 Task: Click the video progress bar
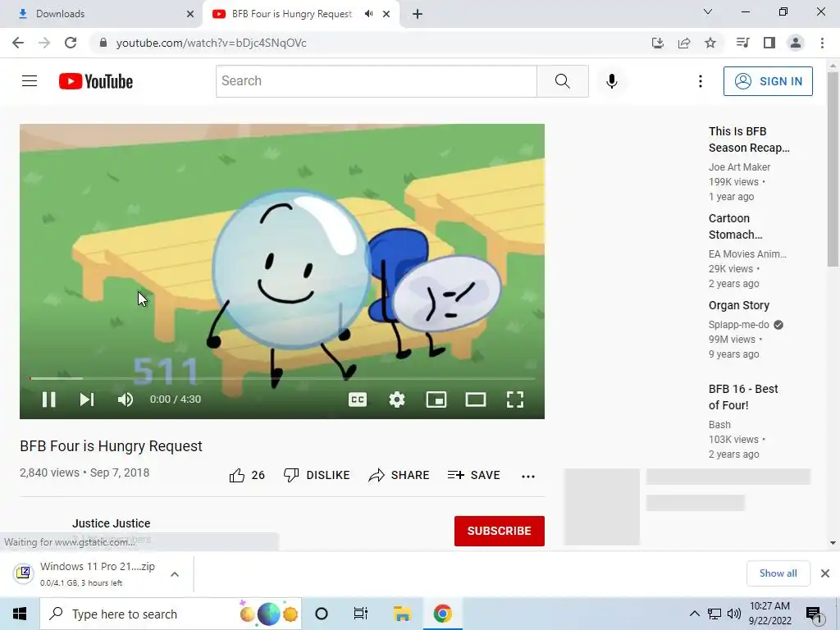282,379
